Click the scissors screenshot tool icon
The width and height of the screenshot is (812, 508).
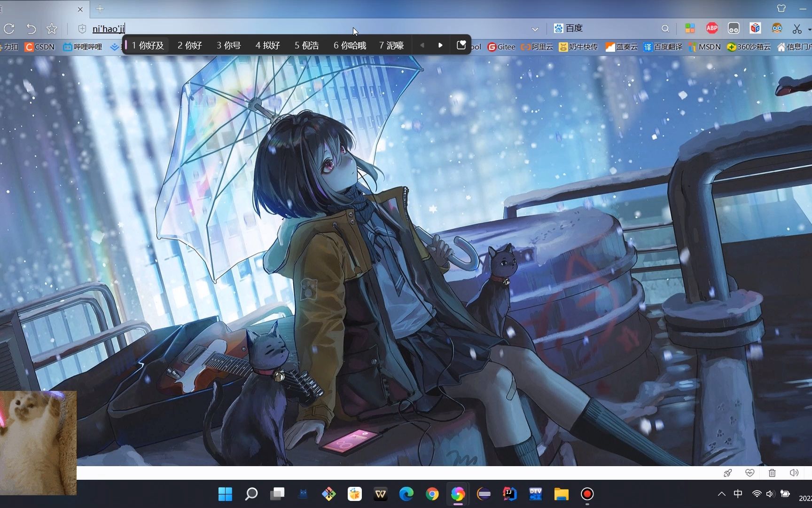click(797, 29)
